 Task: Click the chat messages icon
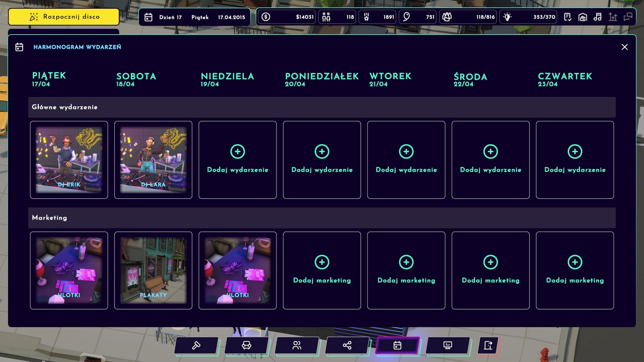click(628, 17)
